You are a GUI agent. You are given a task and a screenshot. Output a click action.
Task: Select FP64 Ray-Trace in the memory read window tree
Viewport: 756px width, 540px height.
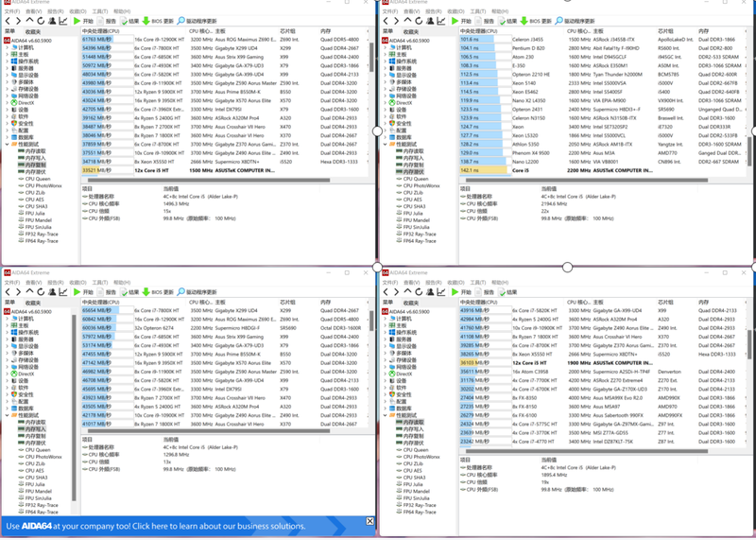pyautogui.click(x=416, y=512)
